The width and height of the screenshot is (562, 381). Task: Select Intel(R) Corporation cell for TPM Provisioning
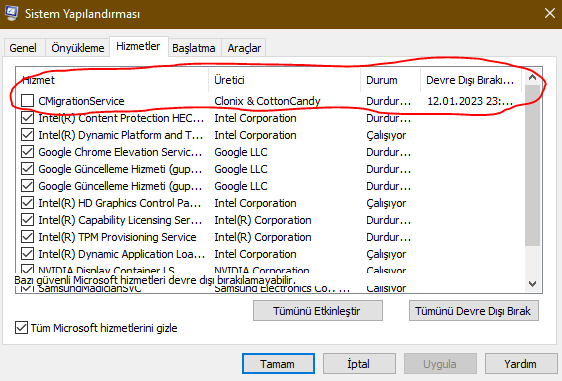point(263,237)
